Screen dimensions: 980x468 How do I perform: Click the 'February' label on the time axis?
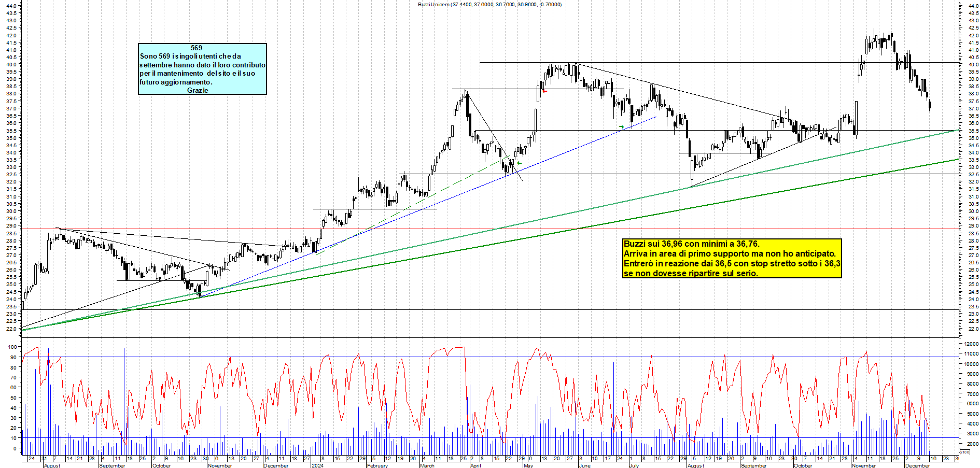pyautogui.click(x=377, y=465)
